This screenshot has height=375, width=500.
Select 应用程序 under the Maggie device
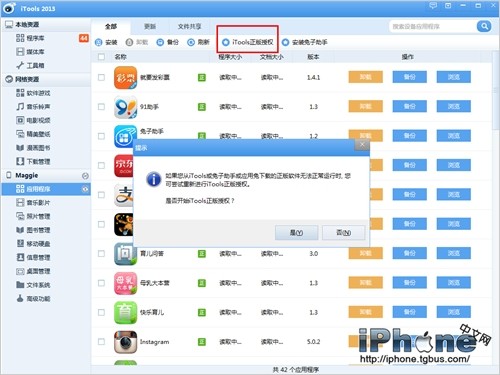[x=46, y=189]
